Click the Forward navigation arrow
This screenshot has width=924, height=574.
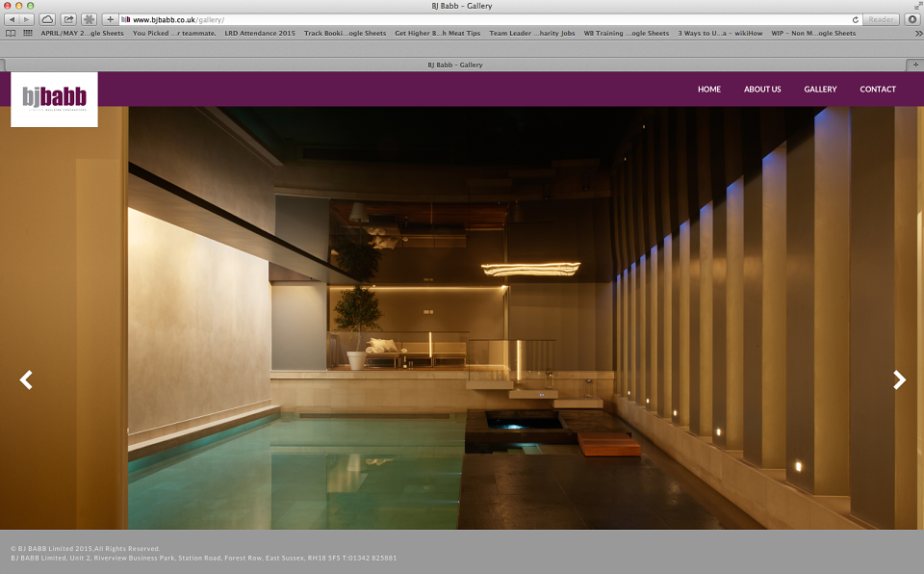pos(26,19)
